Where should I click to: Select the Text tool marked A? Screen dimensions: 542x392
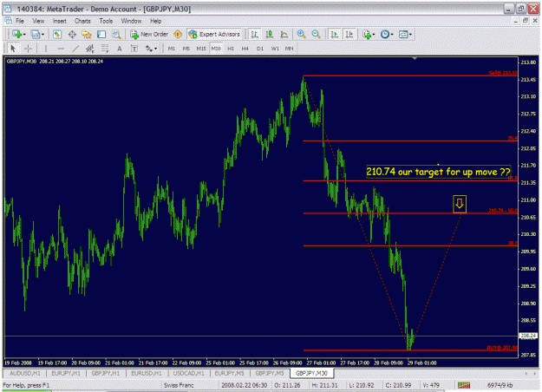click(x=120, y=49)
